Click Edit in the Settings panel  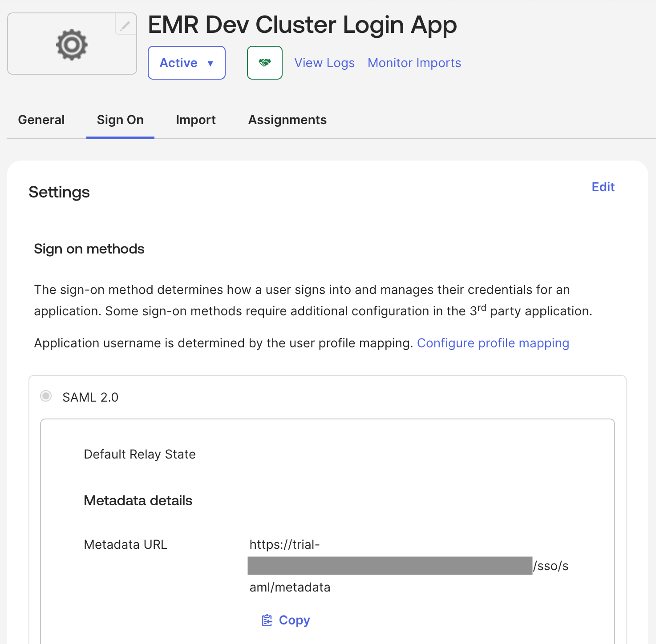603,187
